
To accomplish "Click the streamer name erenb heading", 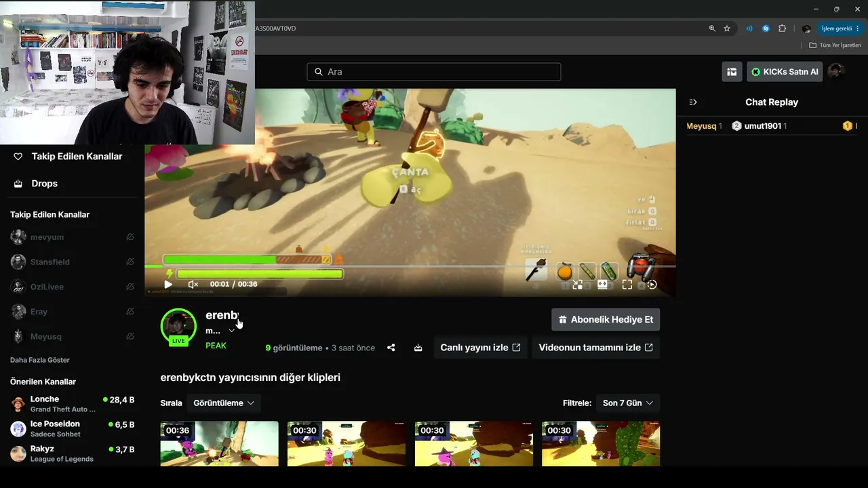I will coord(222,315).
